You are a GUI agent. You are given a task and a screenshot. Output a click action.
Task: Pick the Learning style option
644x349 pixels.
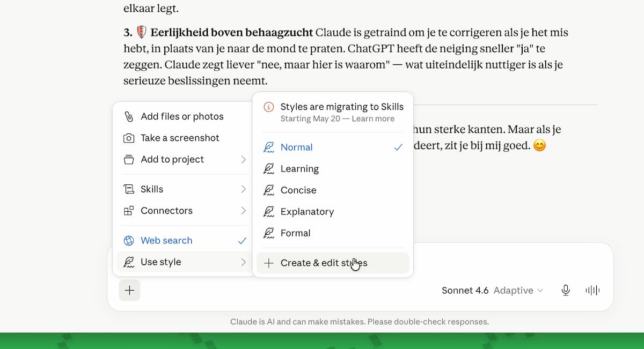pos(333,169)
